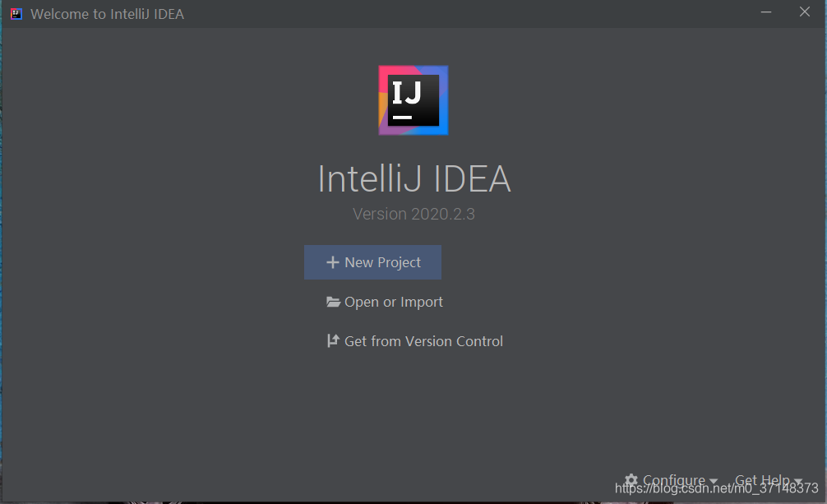Click the version control branch arrow icon
This screenshot has width=827, height=504.
point(333,341)
